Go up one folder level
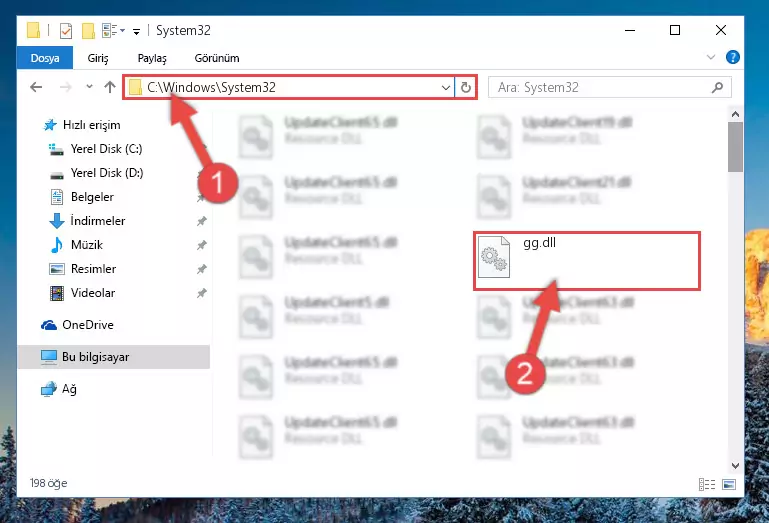This screenshot has height=523, width=769. [x=110, y=87]
